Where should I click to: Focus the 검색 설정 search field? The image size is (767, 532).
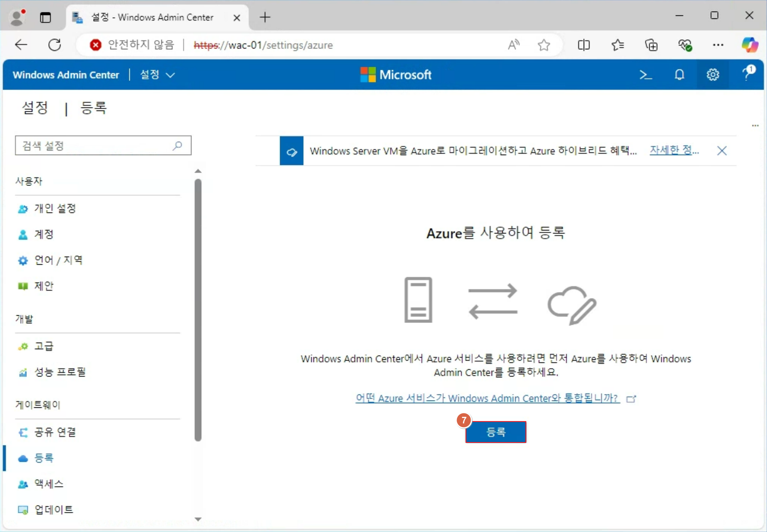pyautogui.click(x=103, y=146)
